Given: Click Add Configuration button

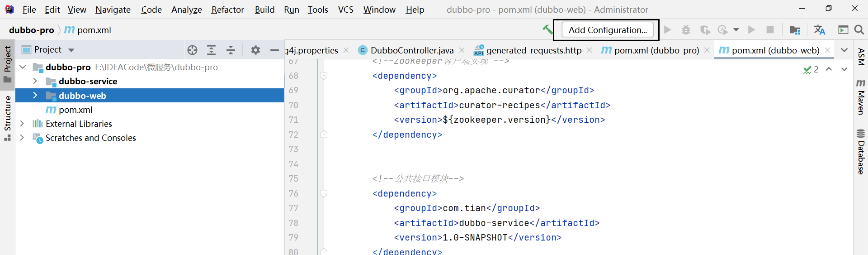Looking at the screenshot, I should [608, 30].
